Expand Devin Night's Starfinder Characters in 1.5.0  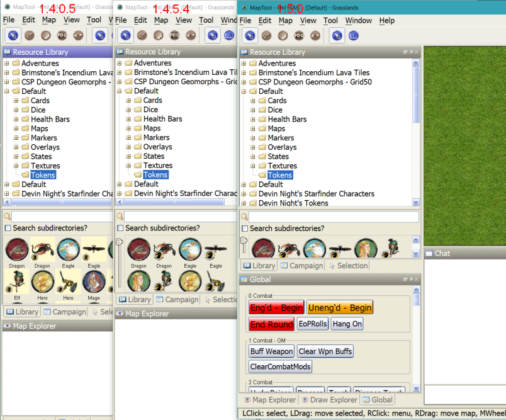click(x=244, y=194)
